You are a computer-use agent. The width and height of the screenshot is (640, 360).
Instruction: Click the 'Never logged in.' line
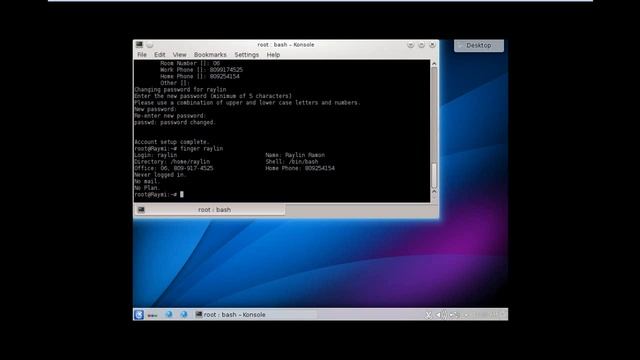[160, 175]
